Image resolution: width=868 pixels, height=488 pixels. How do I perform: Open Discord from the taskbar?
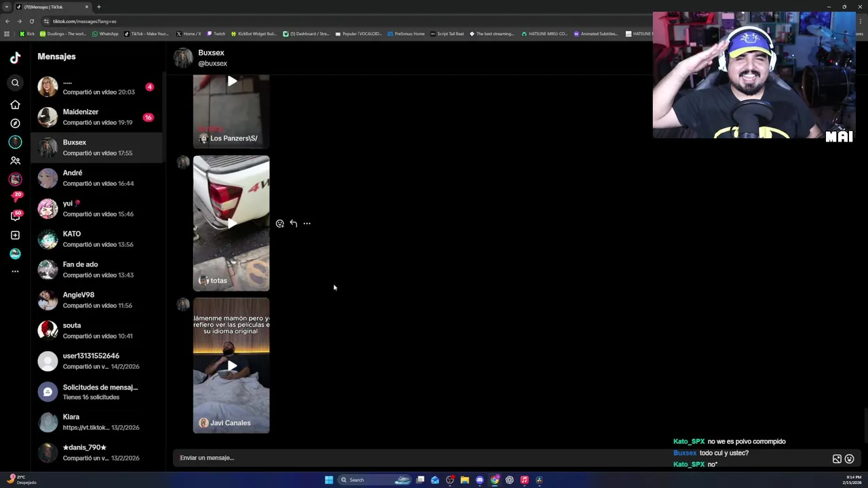pos(479,480)
